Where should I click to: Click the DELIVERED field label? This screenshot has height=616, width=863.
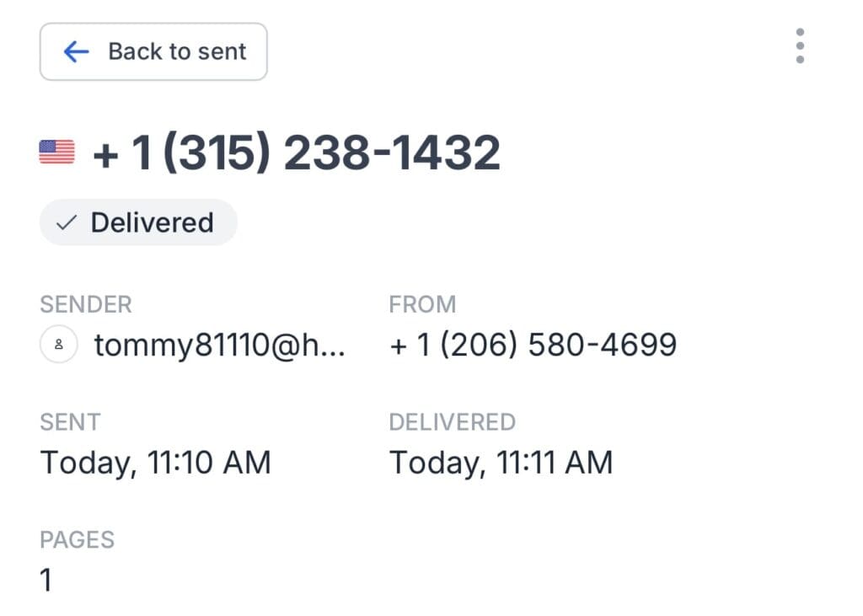click(x=452, y=422)
